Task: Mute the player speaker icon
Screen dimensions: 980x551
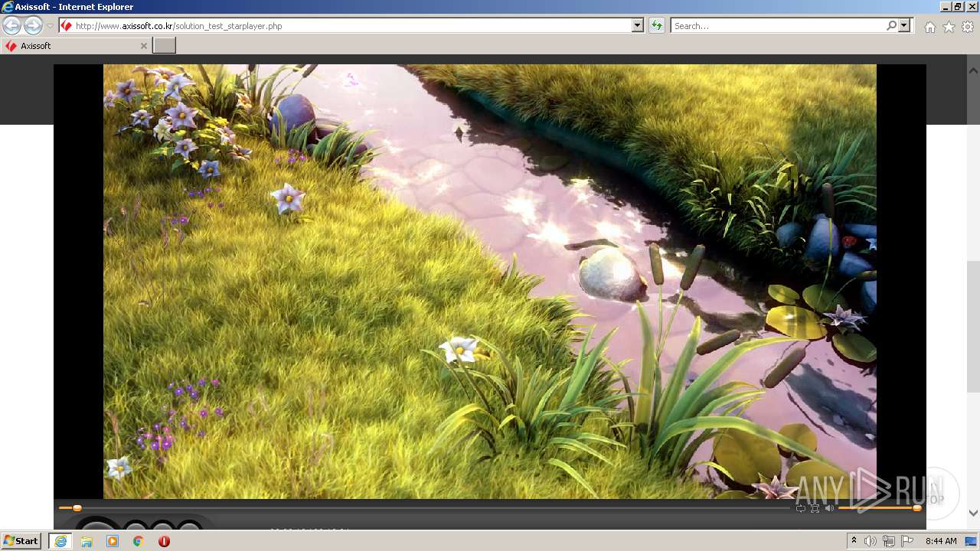Action: coord(829,508)
